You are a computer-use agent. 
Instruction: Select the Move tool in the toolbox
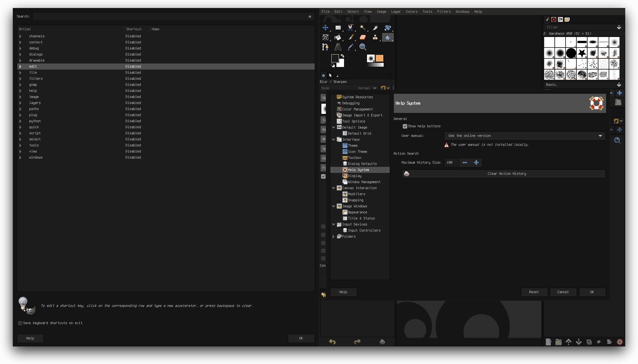(x=325, y=28)
